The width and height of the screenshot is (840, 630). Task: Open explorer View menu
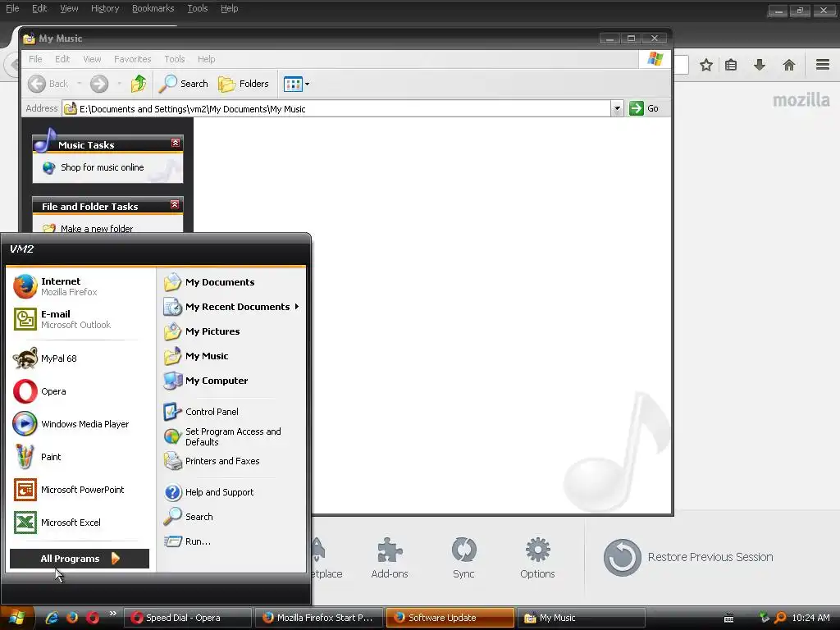[92, 59]
